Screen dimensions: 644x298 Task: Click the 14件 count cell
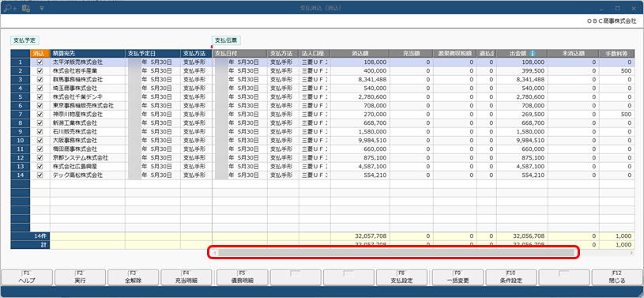click(x=30, y=236)
